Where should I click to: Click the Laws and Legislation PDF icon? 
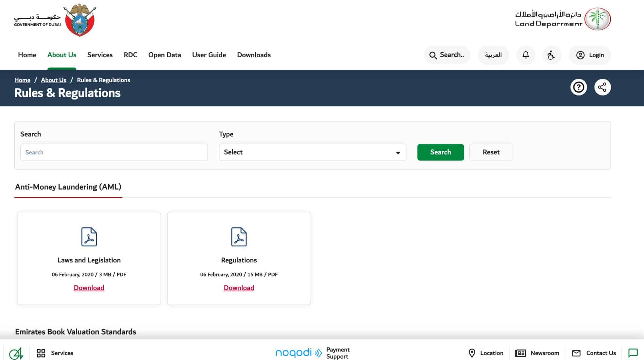89,237
